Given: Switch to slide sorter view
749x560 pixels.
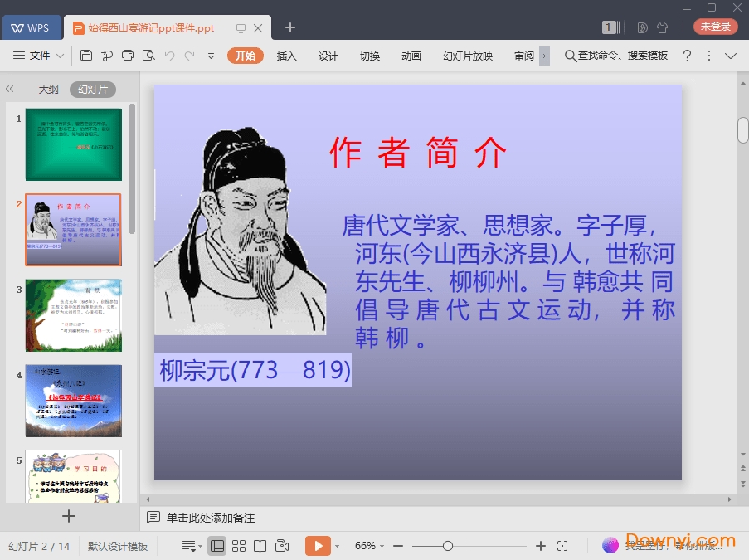Looking at the screenshot, I should 239,546.
